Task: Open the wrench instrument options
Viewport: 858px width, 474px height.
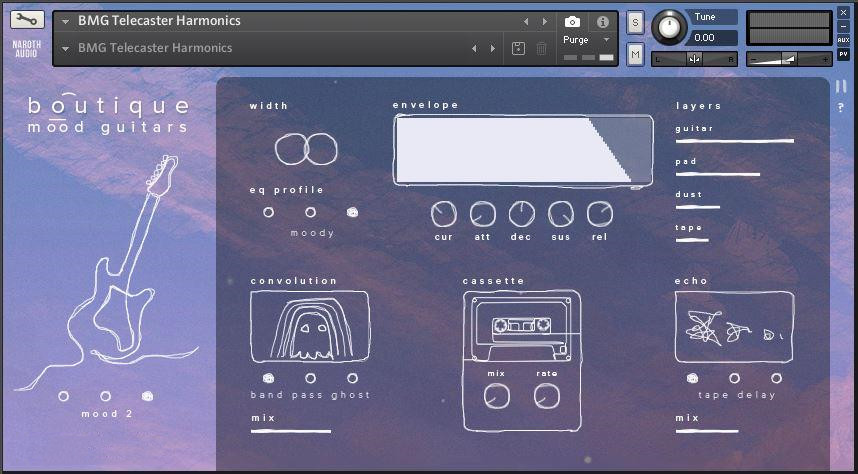Action: coord(27,20)
